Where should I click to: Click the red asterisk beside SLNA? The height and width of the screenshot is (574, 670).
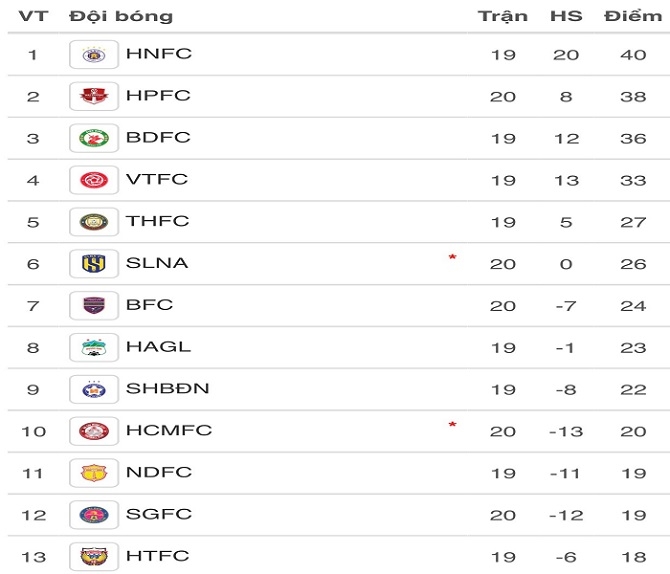coord(453,257)
